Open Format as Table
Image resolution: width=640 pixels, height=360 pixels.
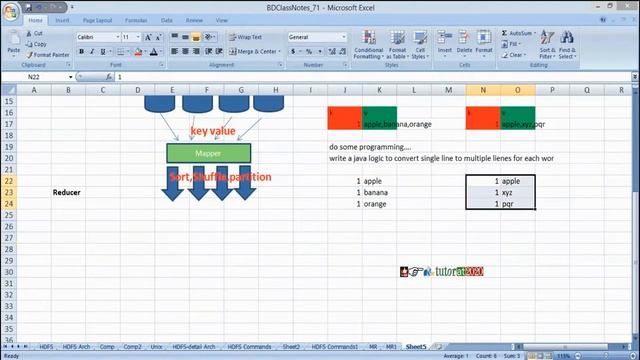(397, 44)
